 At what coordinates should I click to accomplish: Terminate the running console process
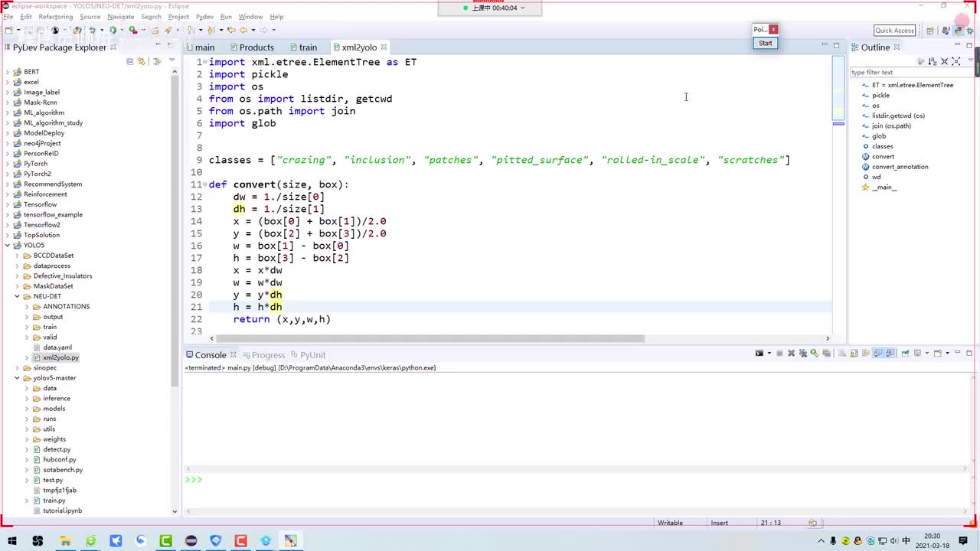pos(779,354)
